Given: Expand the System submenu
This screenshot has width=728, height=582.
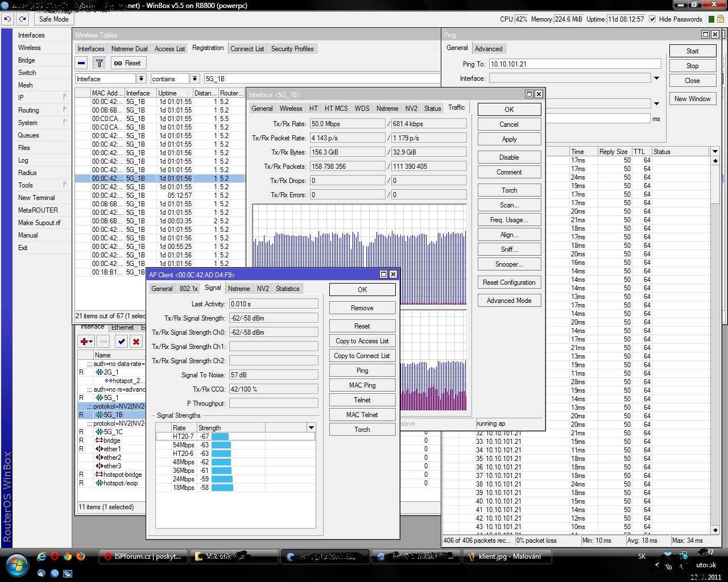Looking at the screenshot, I should point(65,122).
